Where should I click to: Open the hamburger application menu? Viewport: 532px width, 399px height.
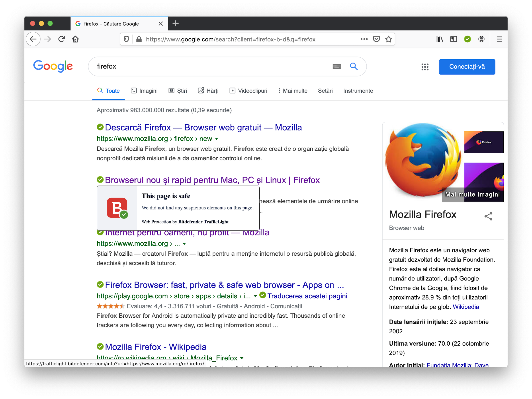point(499,39)
